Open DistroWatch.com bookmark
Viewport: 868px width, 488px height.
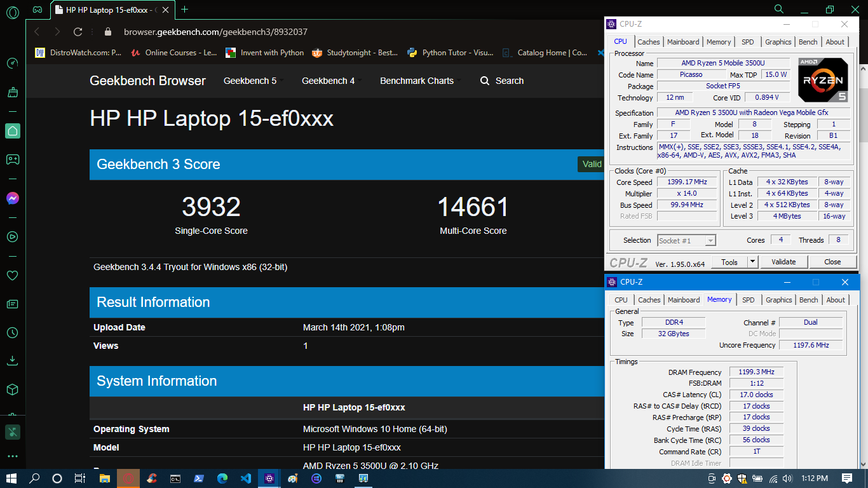pyautogui.click(x=78, y=53)
